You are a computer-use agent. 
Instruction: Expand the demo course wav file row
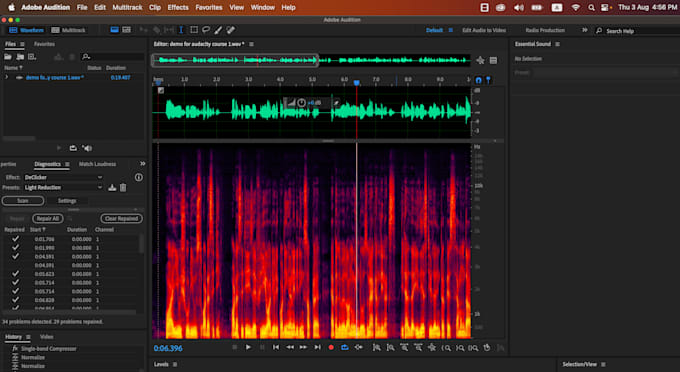pos(7,77)
